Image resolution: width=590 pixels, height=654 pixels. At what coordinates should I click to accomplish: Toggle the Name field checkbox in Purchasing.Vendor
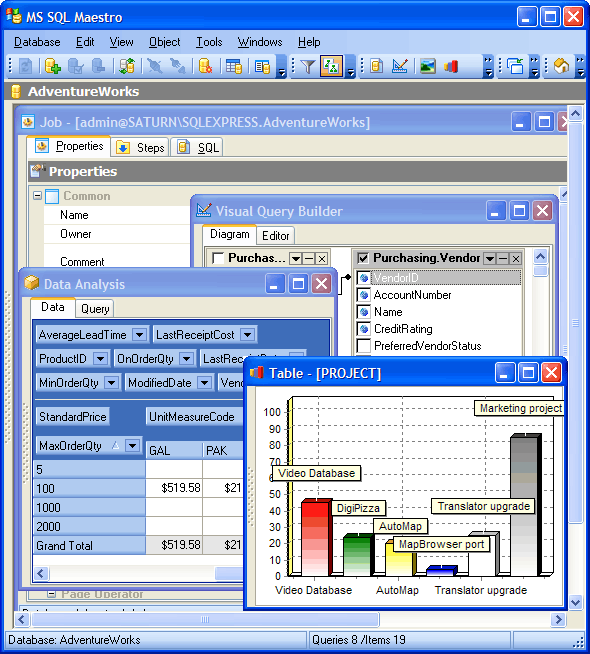pos(364,312)
